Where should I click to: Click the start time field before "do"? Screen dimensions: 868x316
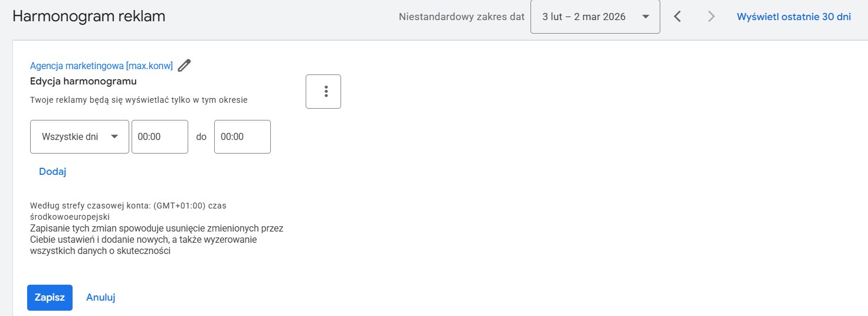(159, 136)
